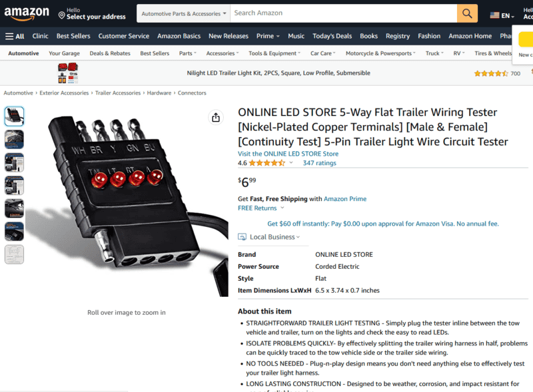Image resolution: width=533 pixels, height=392 pixels.
Task: Click the Amazon logo
Action: [27, 13]
